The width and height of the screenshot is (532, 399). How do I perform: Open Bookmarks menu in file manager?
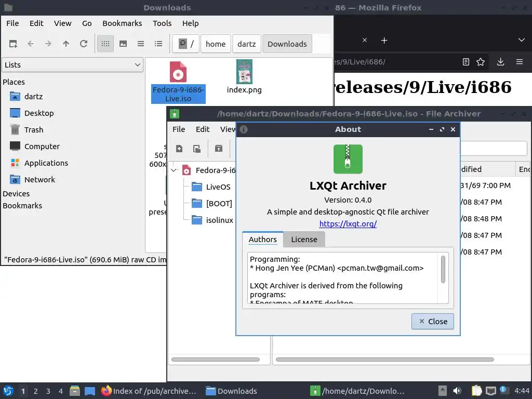pyautogui.click(x=122, y=23)
